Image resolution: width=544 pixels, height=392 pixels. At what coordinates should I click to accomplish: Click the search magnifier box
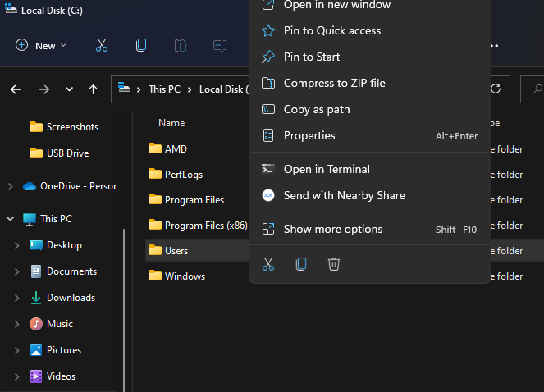[x=533, y=89]
